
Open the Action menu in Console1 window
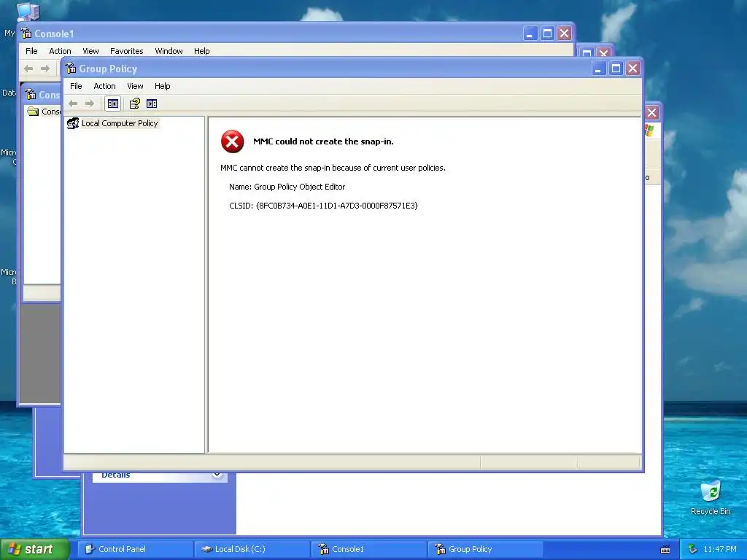tap(60, 51)
